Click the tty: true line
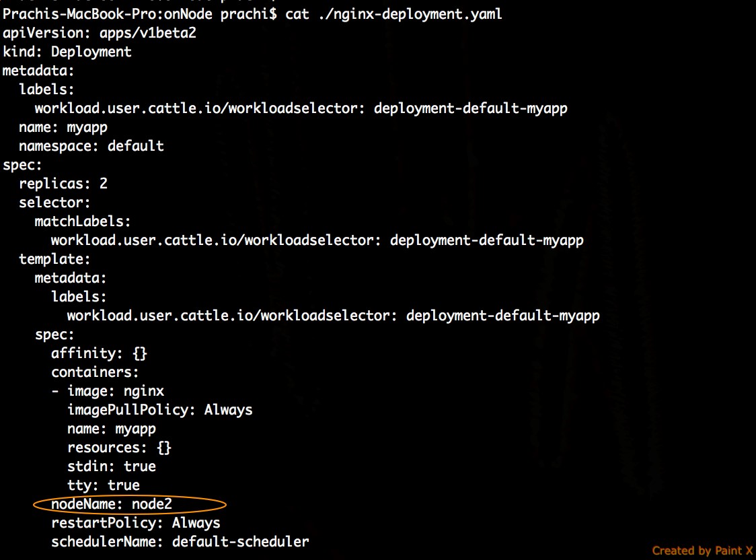756x560 pixels. [x=104, y=485]
